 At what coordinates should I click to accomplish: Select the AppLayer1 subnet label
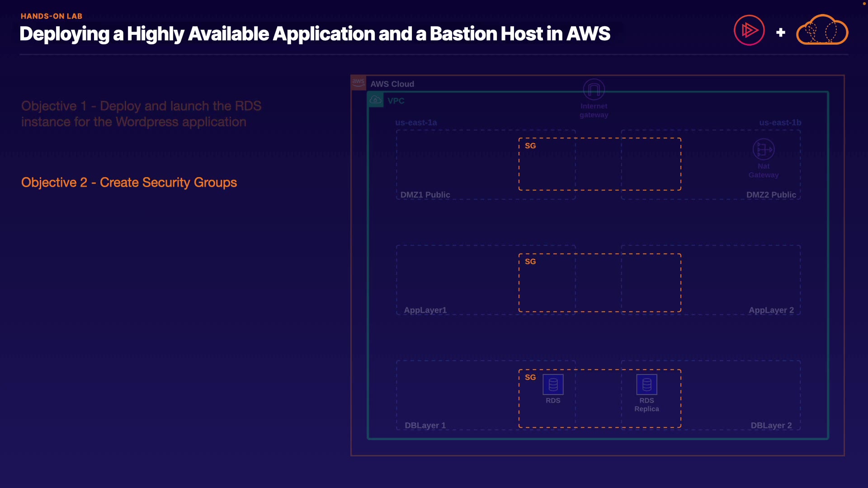pos(425,310)
